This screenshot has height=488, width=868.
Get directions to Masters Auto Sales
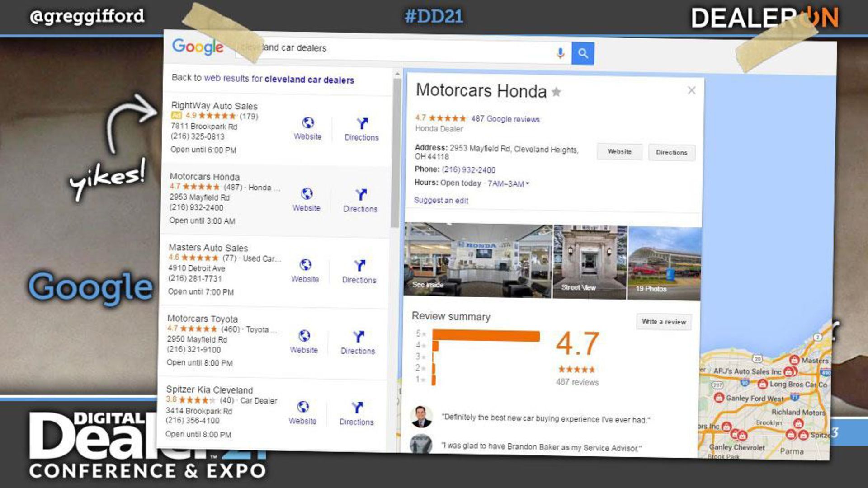coord(359,266)
